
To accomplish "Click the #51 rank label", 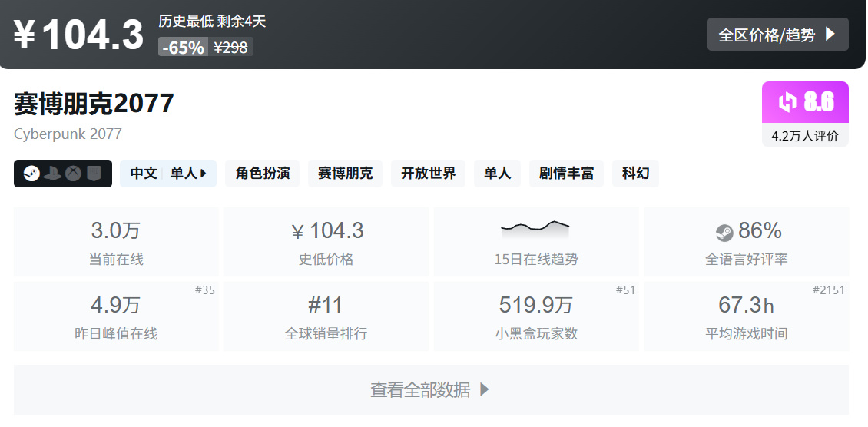I will 625,290.
